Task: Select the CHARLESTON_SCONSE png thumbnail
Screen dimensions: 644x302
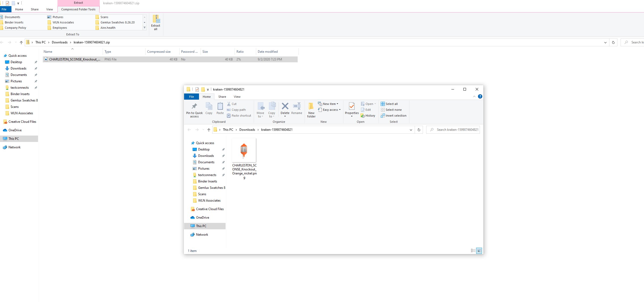Action: 244,150
